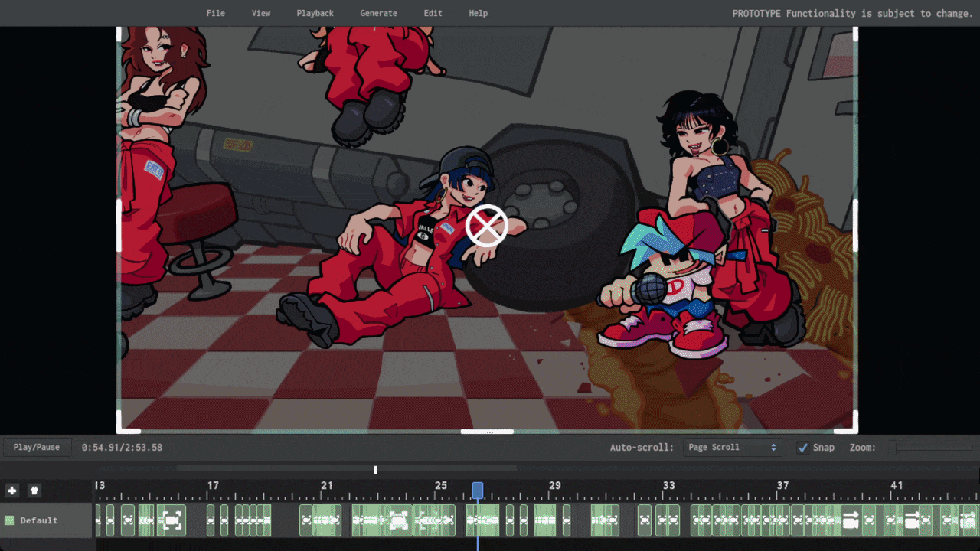Select the camera move event near 39
The height and width of the screenshot is (551, 980).
click(850, 520)
